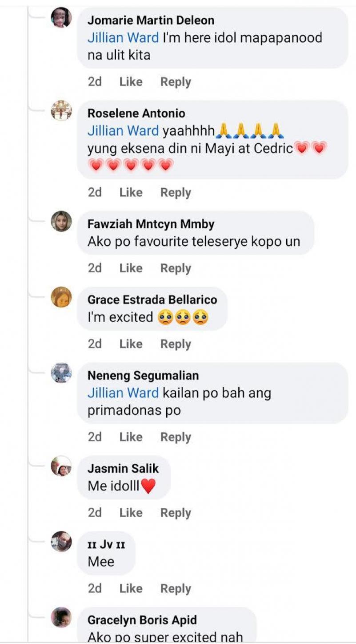Click Jillian Ward mention in Neneng's comment

[123, 393]
